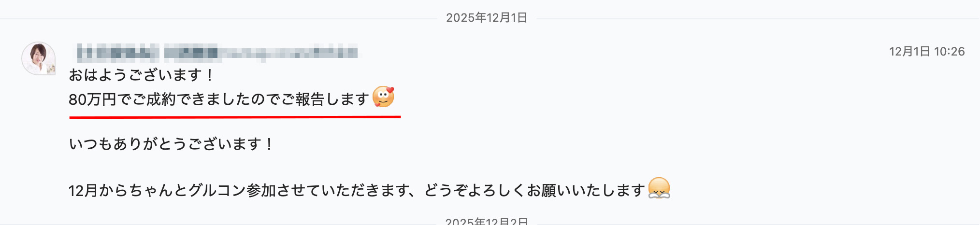Viewport: 980px width, 225px height.
Task: Click the divider line right of 2025年12月1日
Action: pos(758,19)
